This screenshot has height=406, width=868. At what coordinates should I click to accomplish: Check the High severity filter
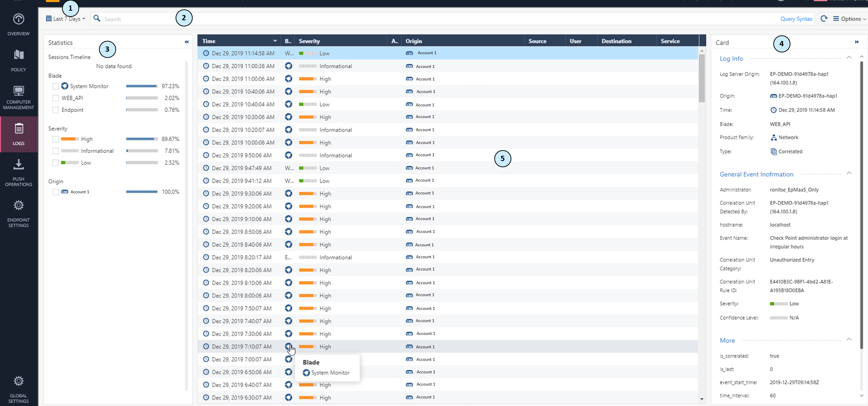point(56,139)
